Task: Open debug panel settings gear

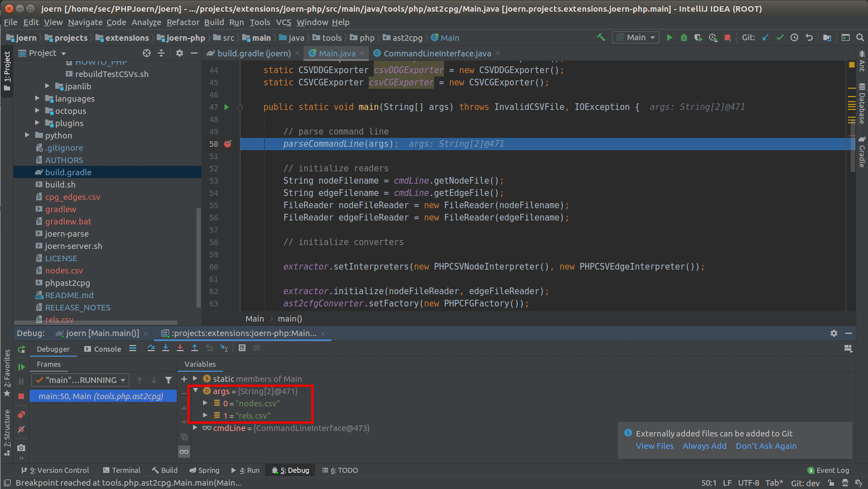Action: coord(834,333)
